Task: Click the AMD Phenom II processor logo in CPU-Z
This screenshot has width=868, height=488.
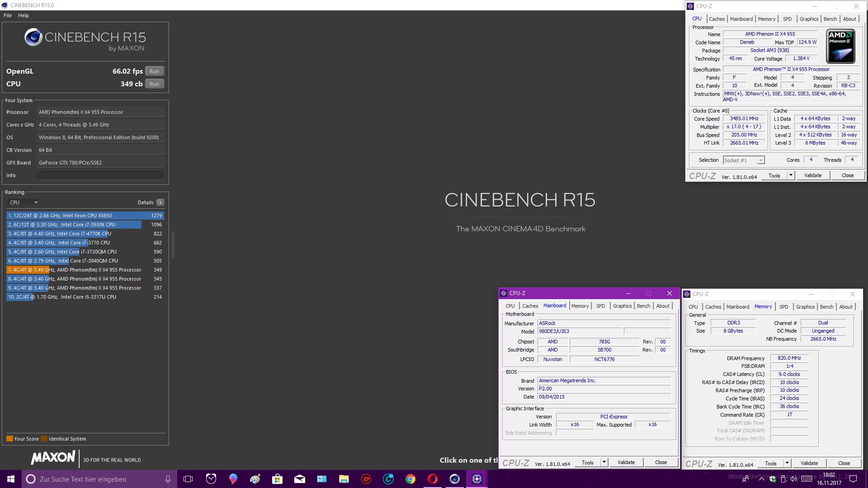Action: coord(840,46)
